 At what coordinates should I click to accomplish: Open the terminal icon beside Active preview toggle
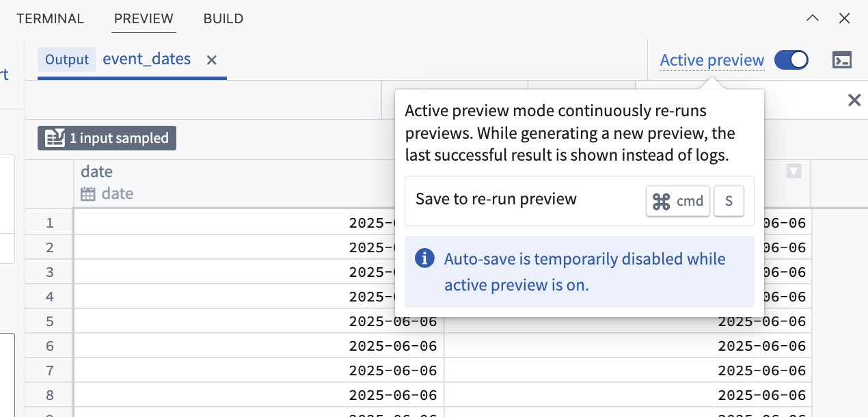(x=842, y=60)
